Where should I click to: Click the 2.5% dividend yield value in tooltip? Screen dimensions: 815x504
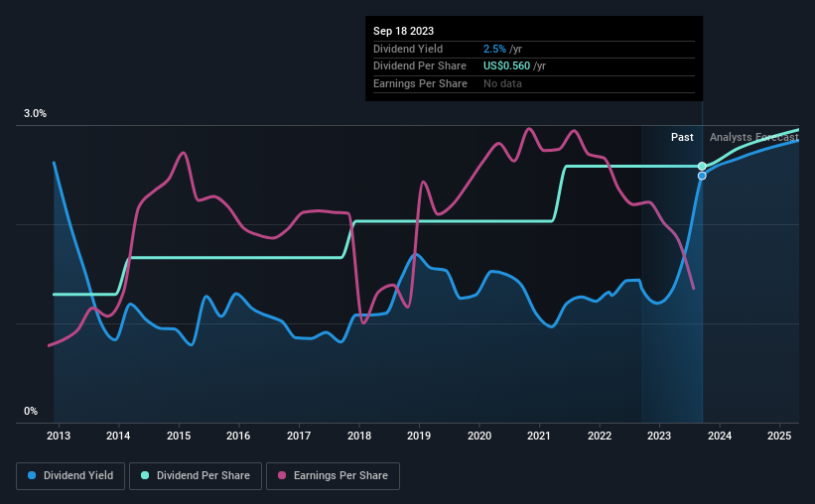tap(494, 49)
